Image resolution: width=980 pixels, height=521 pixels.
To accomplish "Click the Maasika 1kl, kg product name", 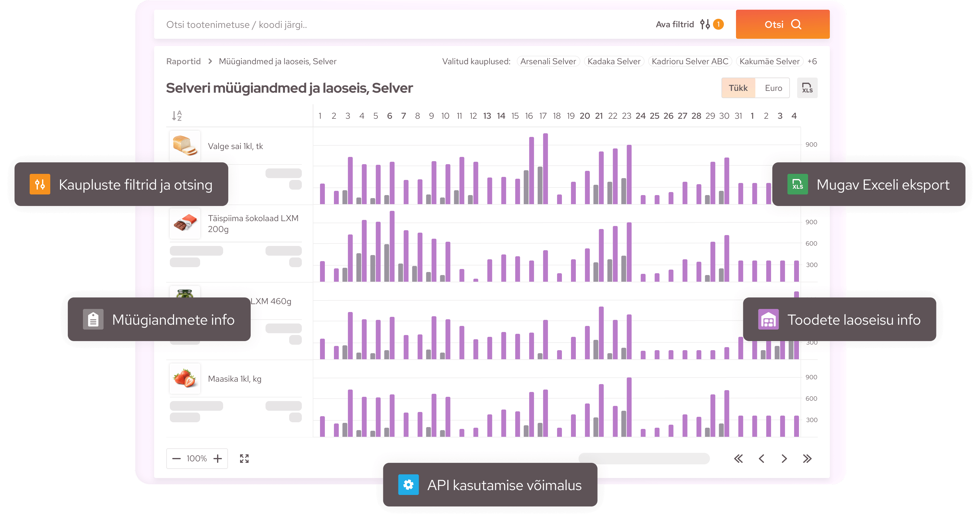I will (x=234, y=379).
